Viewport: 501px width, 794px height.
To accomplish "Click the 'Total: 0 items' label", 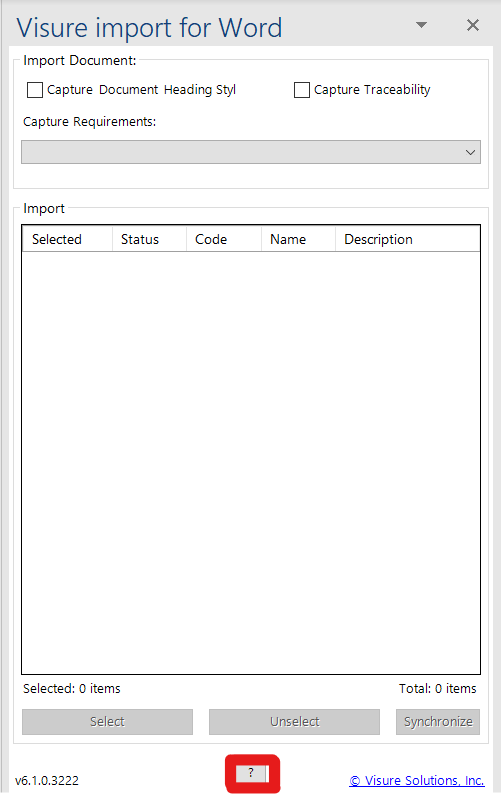I will [438, 689].
